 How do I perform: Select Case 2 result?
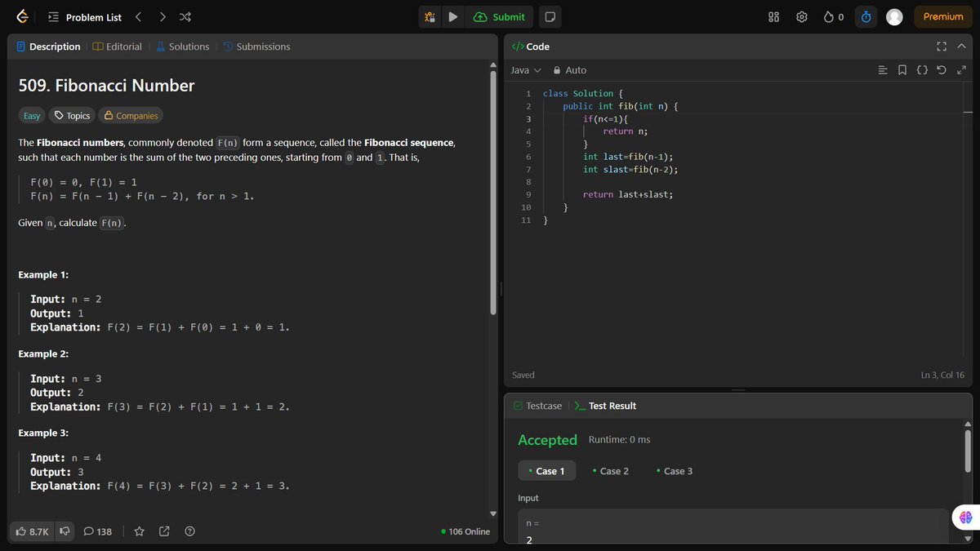pos(610,471)
